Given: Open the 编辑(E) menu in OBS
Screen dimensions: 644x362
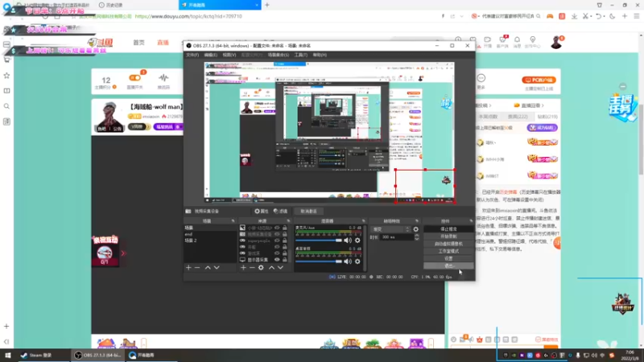Looking at the screenshot, I should point(210,55).
